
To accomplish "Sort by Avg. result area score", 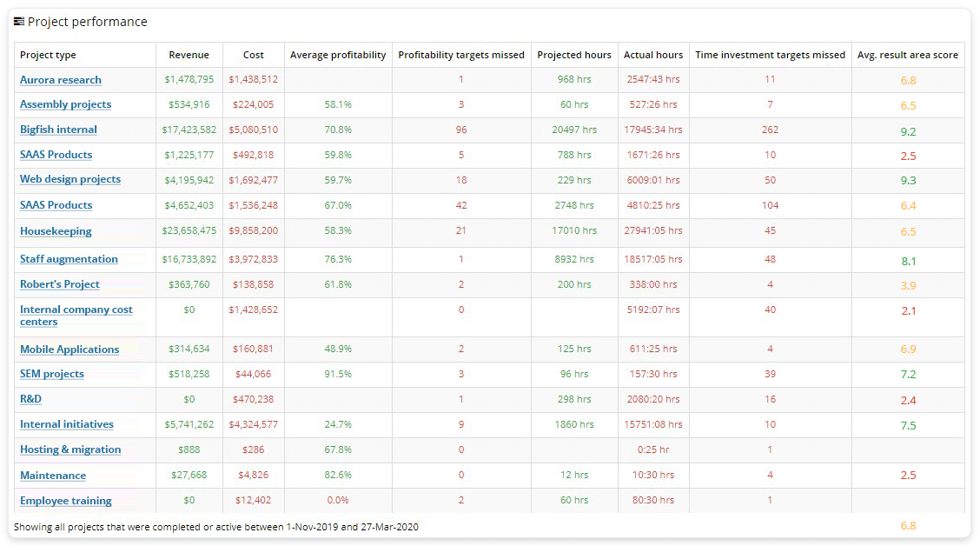I will (x=907, y=54).
